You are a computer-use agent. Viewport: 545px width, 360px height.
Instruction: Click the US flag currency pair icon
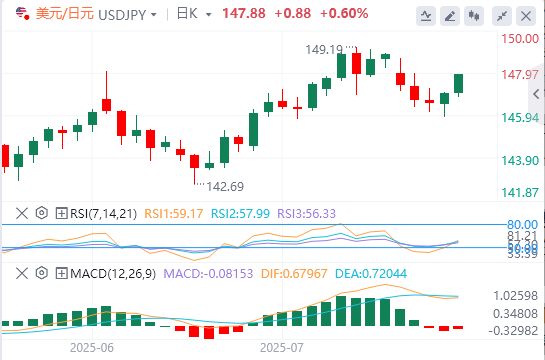click(22, 13)
